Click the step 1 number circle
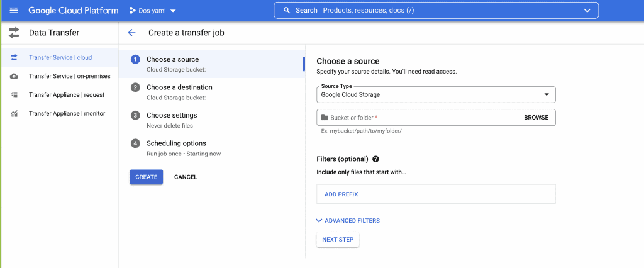644x268 pixels. [x=135, y=60]
